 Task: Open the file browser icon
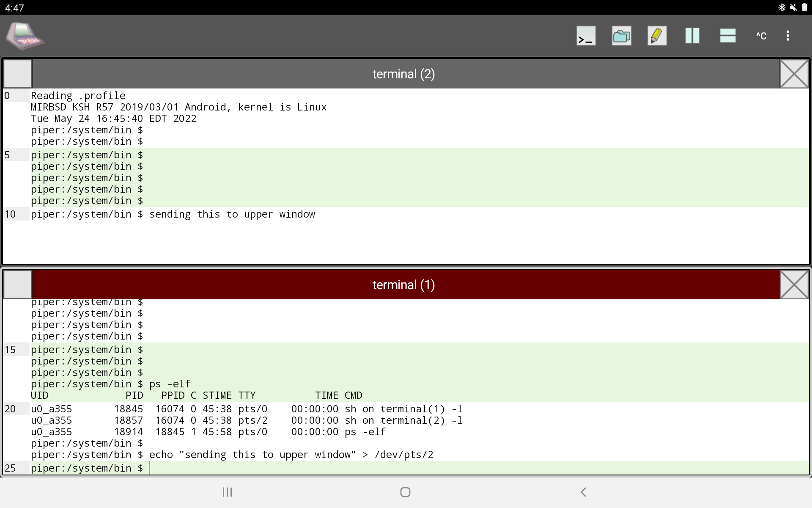(621, 36)
